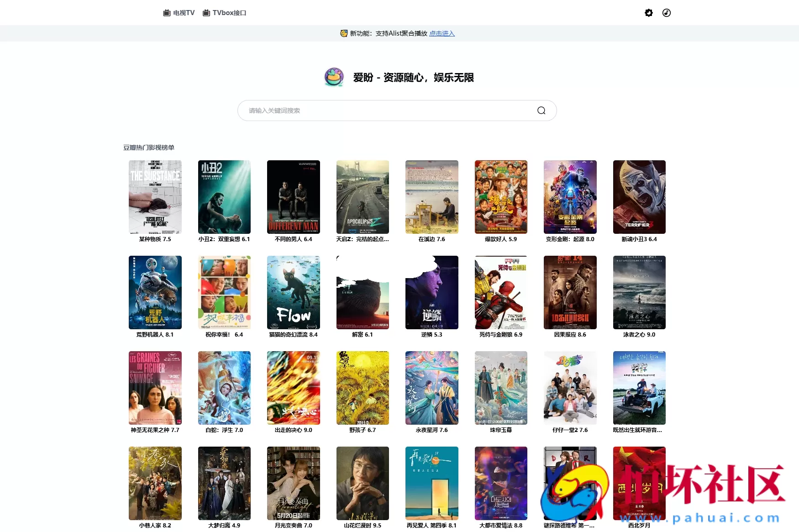
Task: Click the icon beside TVbox接口
Action: [x=206, y=13]
